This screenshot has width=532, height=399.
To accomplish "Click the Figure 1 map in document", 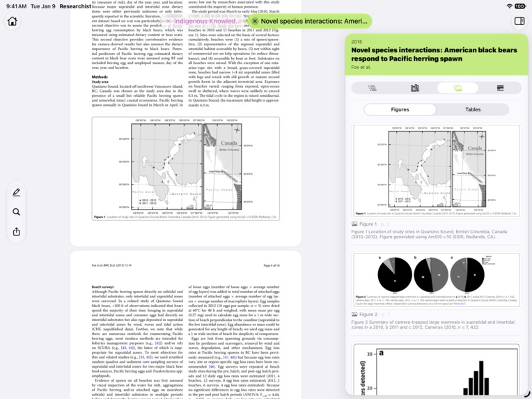I will 186,169.
